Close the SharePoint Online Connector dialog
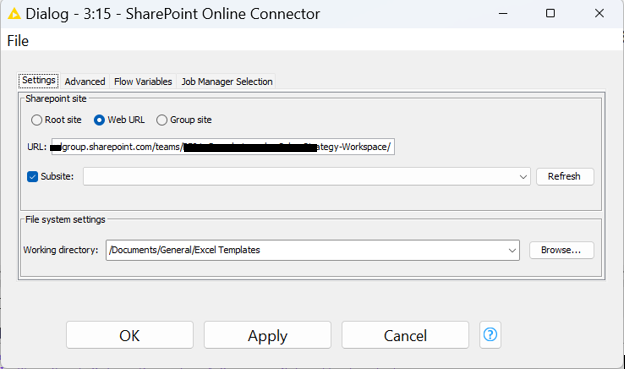Image resolution: width=633 pixels, height=370 pixels. (599, 14)
